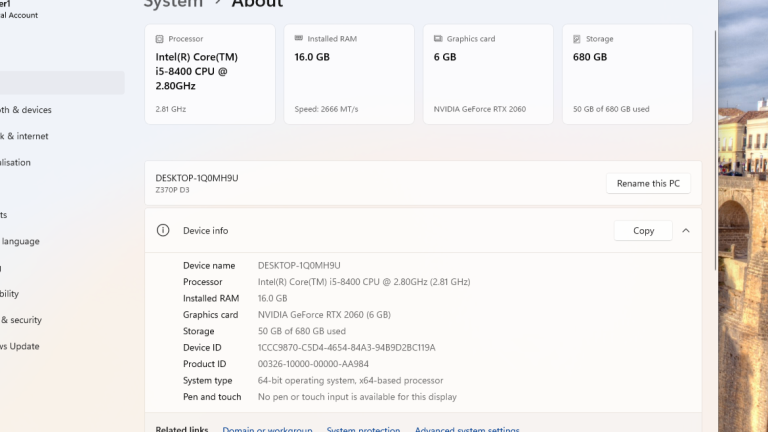Select Accessibility in the sidebar
The image size is (768, 432).
point(10,294)
